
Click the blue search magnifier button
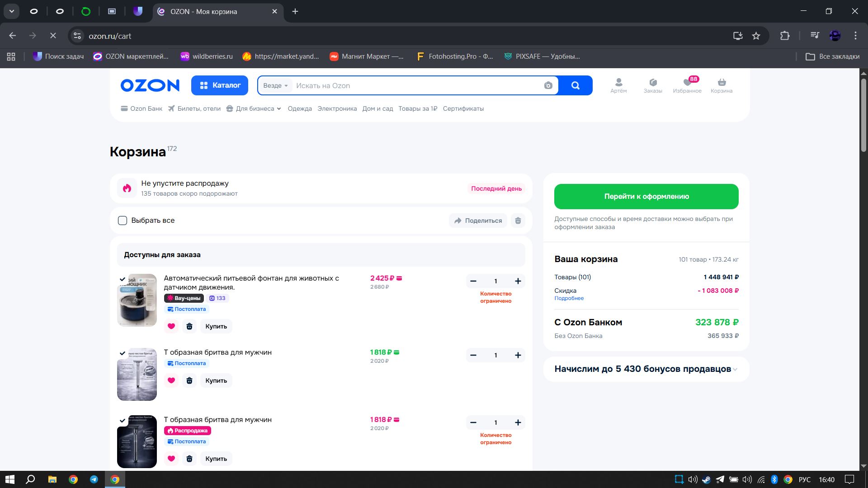pyautogui.click(x=575, y=85)
